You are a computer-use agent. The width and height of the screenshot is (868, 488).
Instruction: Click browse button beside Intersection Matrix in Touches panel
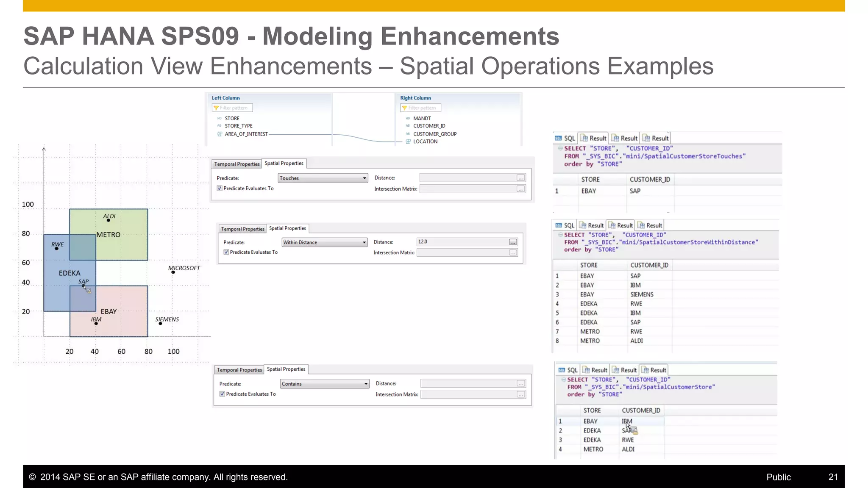(x=521, y=189)
